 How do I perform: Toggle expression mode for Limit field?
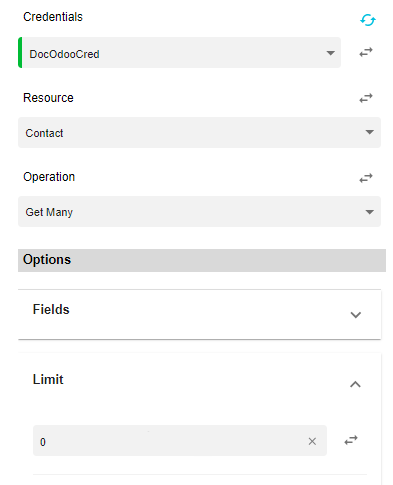tap(351, 440)
